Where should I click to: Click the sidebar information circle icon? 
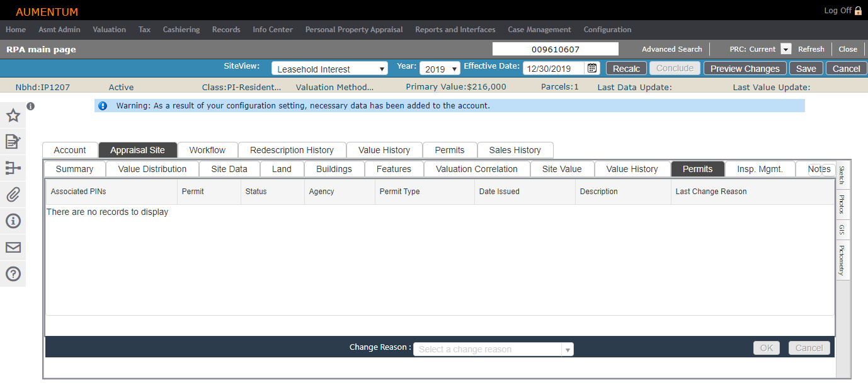(x=13, y=221)
